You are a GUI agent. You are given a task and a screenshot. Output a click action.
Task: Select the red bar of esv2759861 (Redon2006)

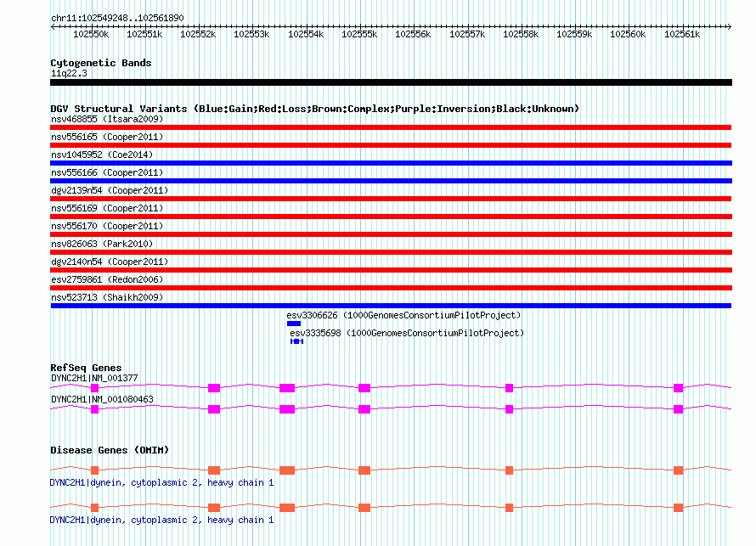pyautogui.click(x=391, y=288)
